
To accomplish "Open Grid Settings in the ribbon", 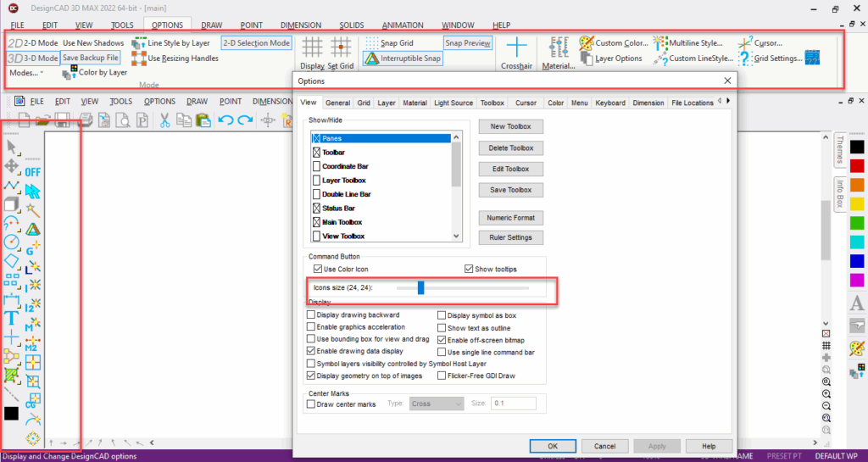I will [x=746, y=58].
